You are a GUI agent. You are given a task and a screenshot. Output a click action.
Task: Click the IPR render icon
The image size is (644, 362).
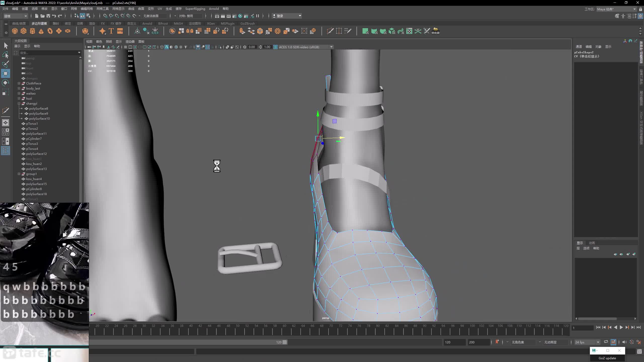(228, 16)
